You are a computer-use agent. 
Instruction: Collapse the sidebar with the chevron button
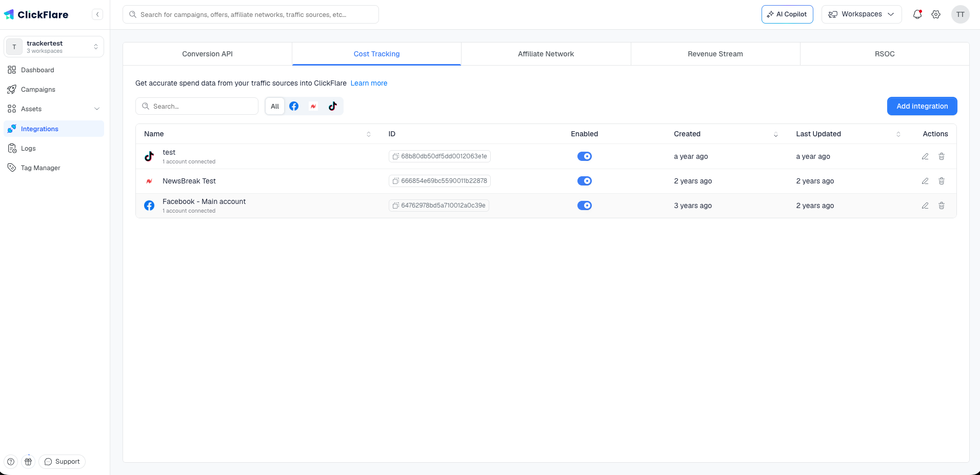point(97,14)
